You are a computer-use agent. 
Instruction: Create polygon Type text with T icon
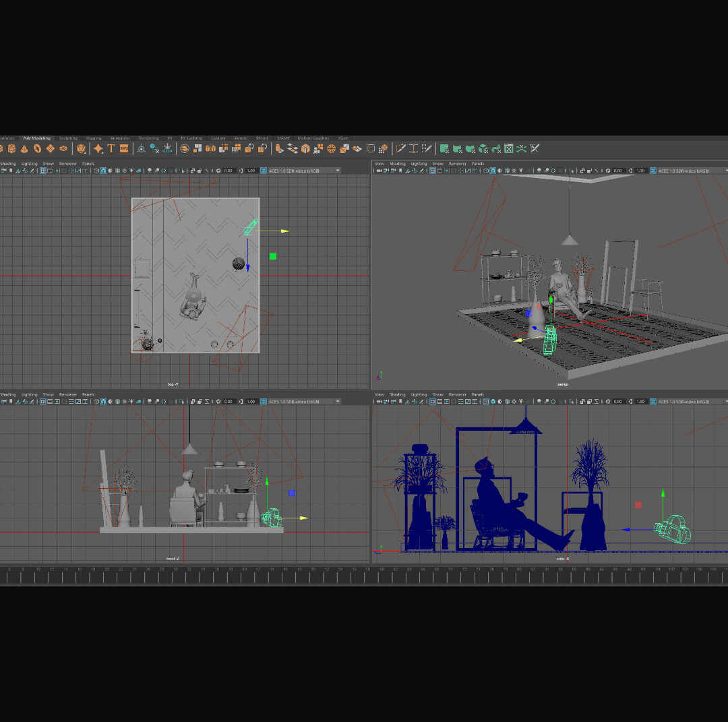click(111, 149)
